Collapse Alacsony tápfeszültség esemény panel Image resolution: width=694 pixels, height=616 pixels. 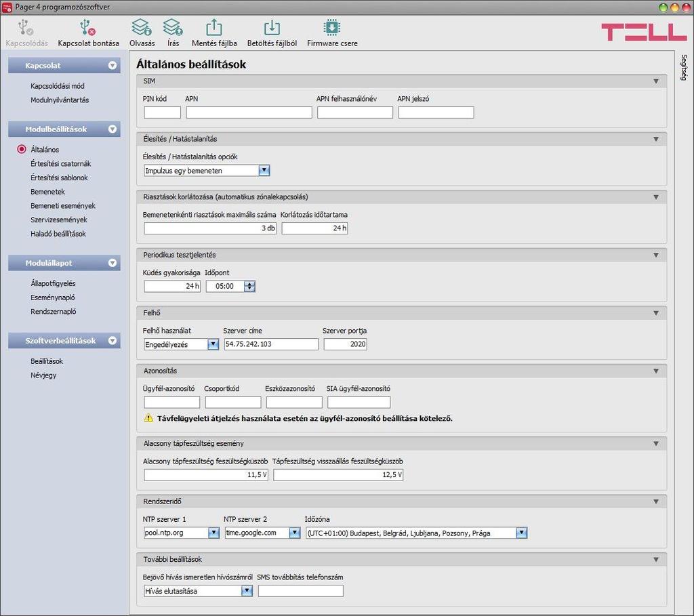(x=656, y=444)
